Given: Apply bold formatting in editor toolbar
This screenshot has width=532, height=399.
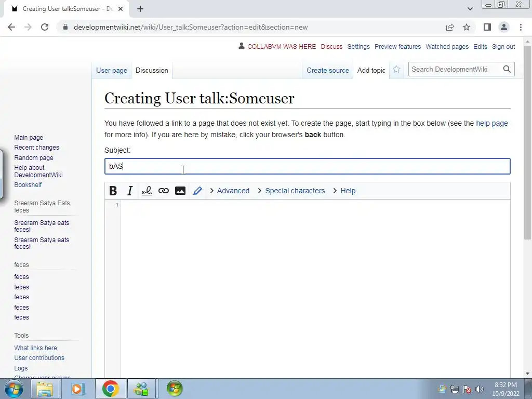Looking at the screenshot, I should (113, 191).
